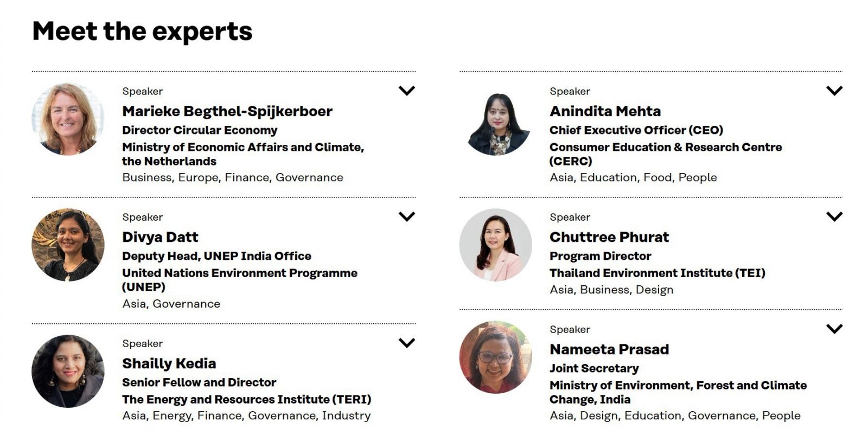Image resolution: width=868 pixels, height=435 pixels.
Task: Click the name Nameeta Prasad
Action: (609, 349)
